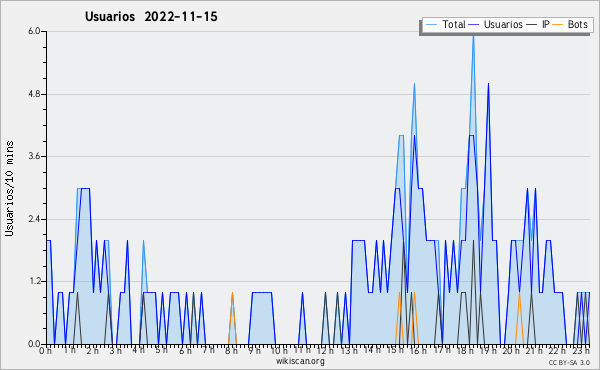600x370 pixels.
Task: Click the Usuarios/10 mins axis label
Action: click(9, 188)
